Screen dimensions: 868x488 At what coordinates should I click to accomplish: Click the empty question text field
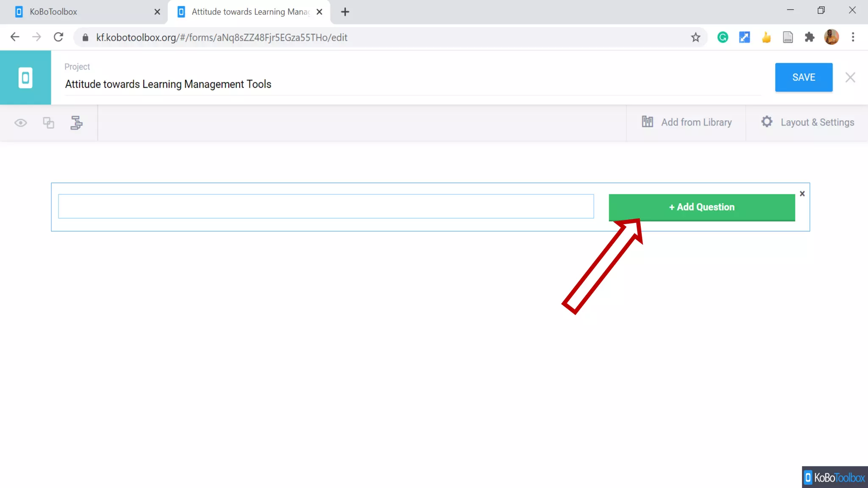325,206
